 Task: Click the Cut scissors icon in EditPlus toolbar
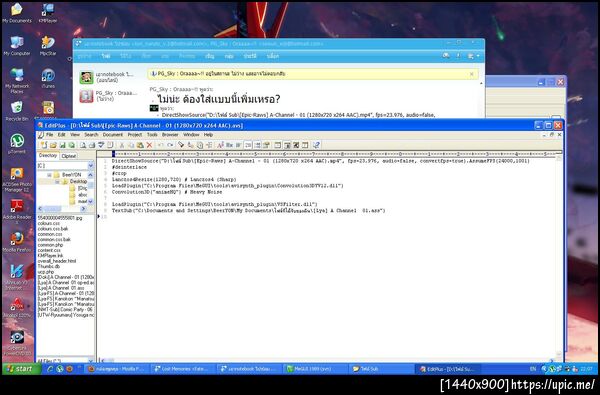[x=122, y=145]
